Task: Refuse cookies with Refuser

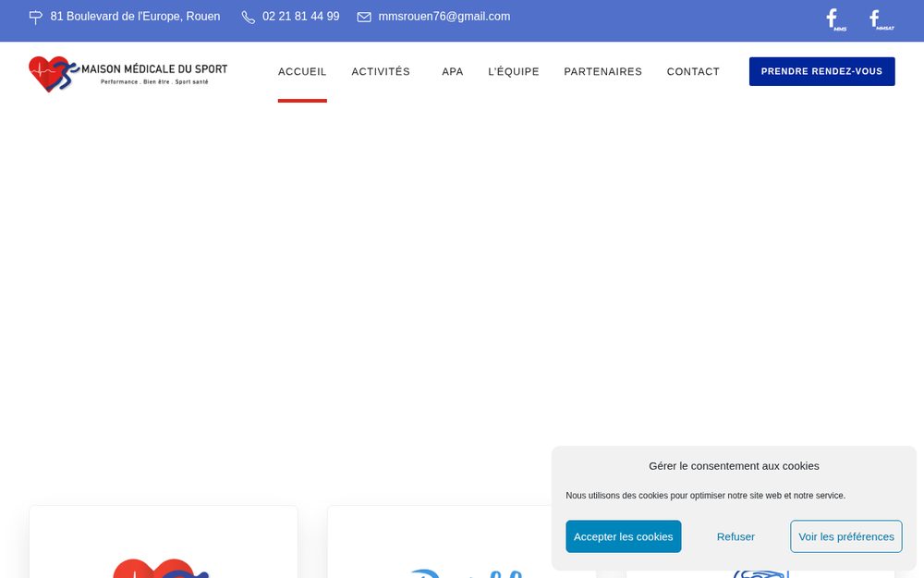Action: coord(736,536)
